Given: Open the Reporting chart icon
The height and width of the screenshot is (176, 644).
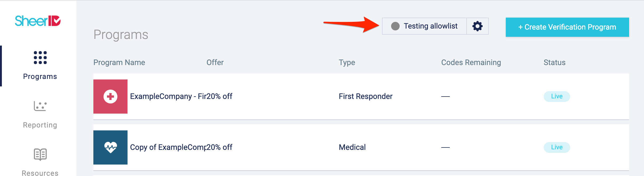Looking at the screenshot, I should [x=40, y=106].
